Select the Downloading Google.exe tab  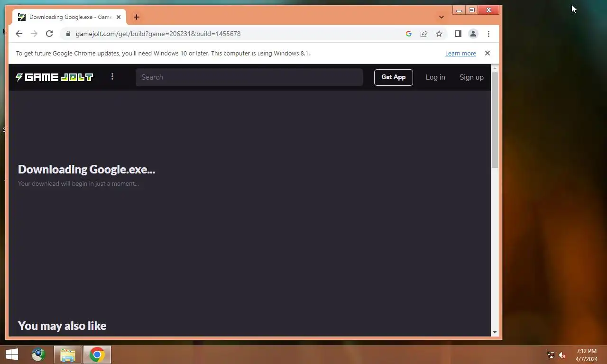tap(69, 17)
